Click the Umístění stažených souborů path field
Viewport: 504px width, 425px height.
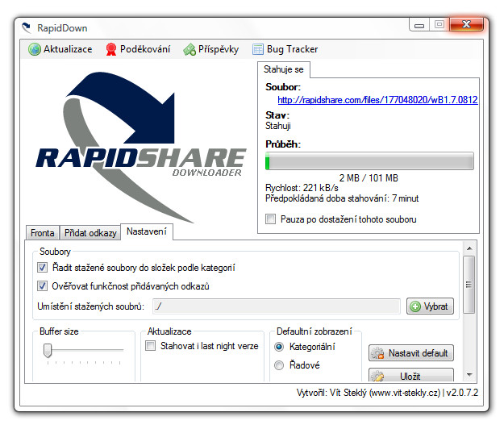coord(277,306)
